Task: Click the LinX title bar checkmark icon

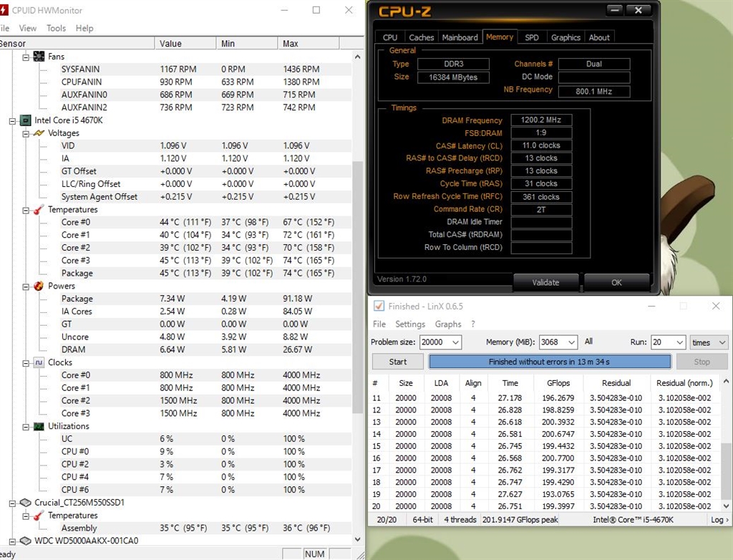Action: coord(379,306)
